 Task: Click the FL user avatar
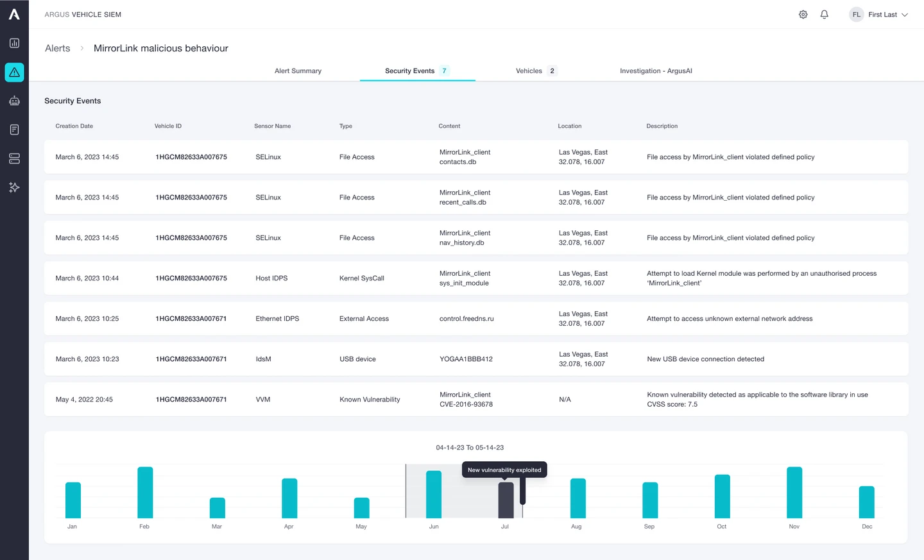857,14
